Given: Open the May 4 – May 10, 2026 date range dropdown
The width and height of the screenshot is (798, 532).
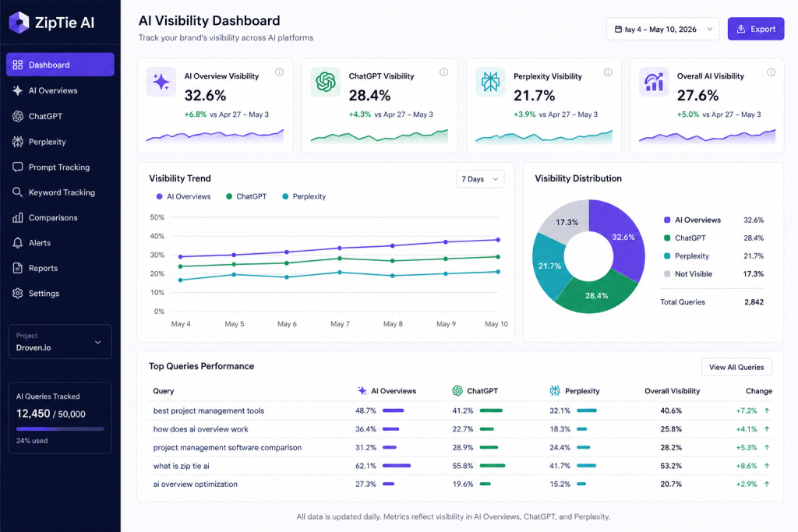Looking at the screenshot, I should (x=662, y=29).
